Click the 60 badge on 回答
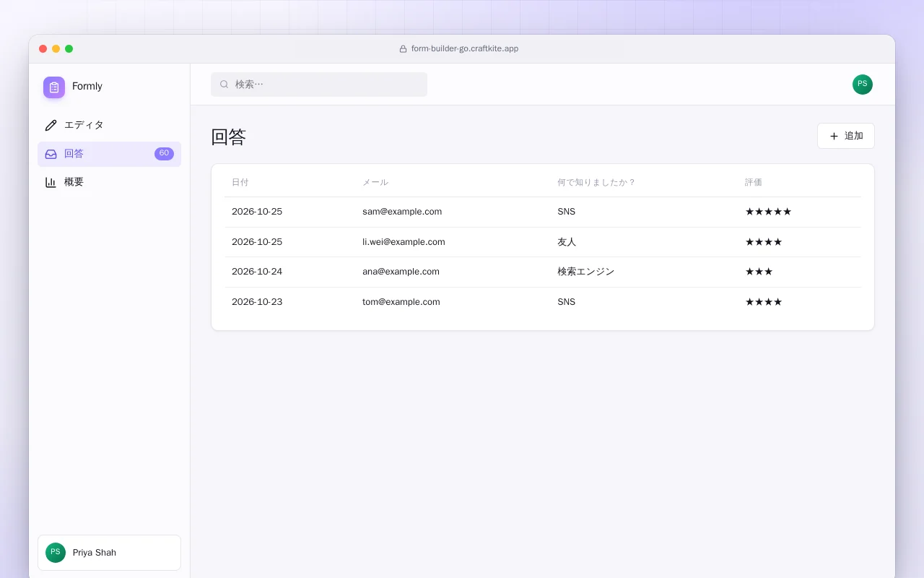This screenshot has height=578, width=924. pyautogui.click(x=164, y=154)
